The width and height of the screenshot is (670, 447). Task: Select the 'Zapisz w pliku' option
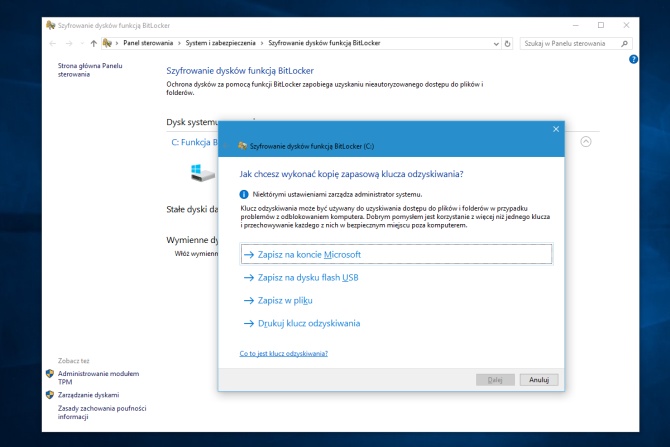(x=286, y=300)
